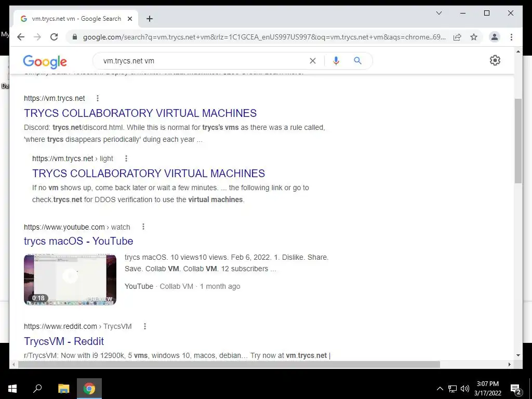Click the scroll down arrow

518,355
